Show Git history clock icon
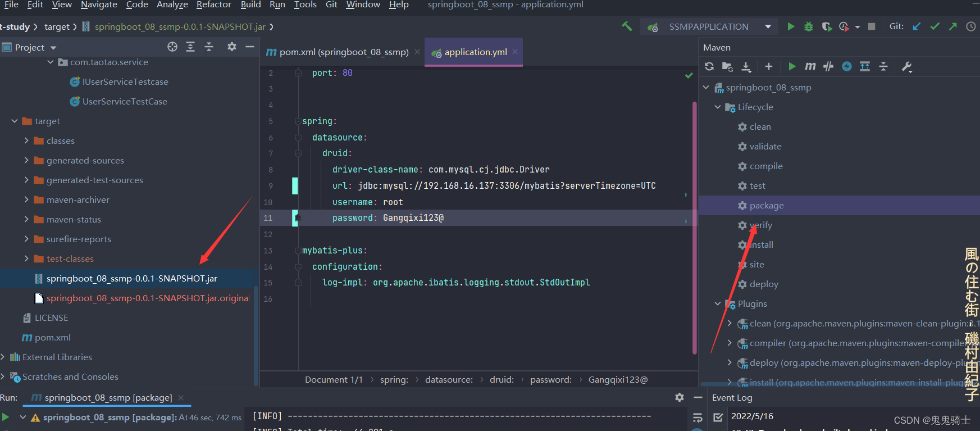 pyautogui.click(x=971, y=26)
